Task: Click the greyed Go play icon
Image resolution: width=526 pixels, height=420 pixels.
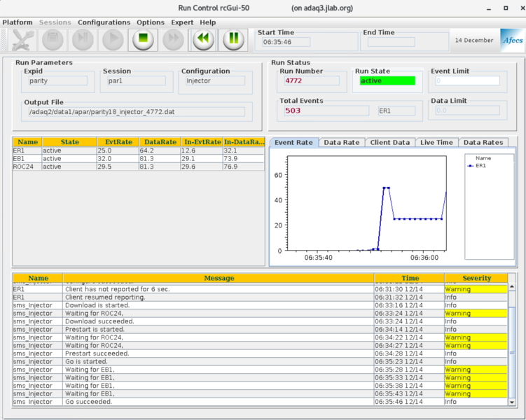Action: 113,40
